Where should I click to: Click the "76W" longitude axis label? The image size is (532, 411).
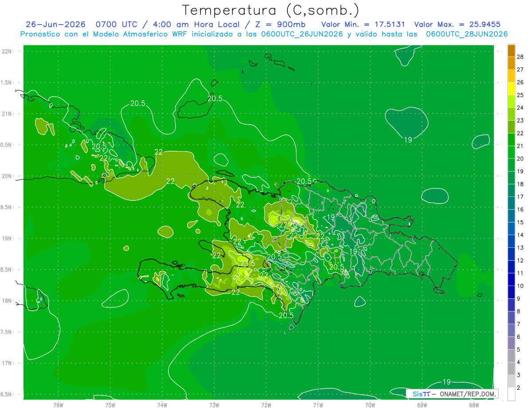(x=58, y=405)
